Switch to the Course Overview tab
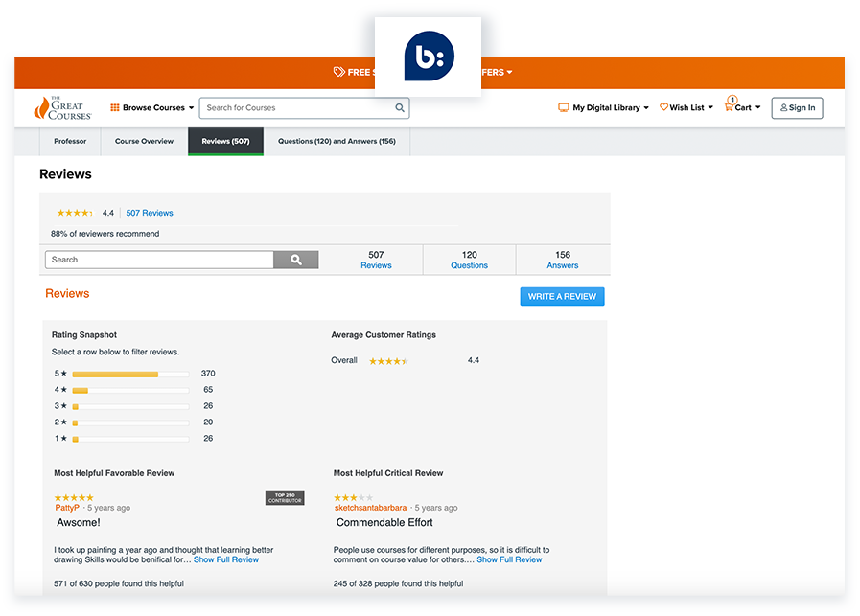Viewport: 860px width, 616px height. coord(143,141)
